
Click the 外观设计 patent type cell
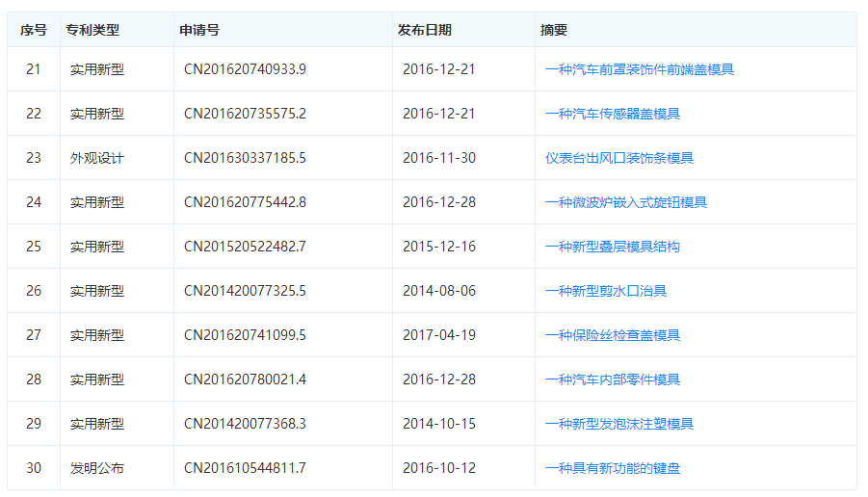click(x=96, y=158)
